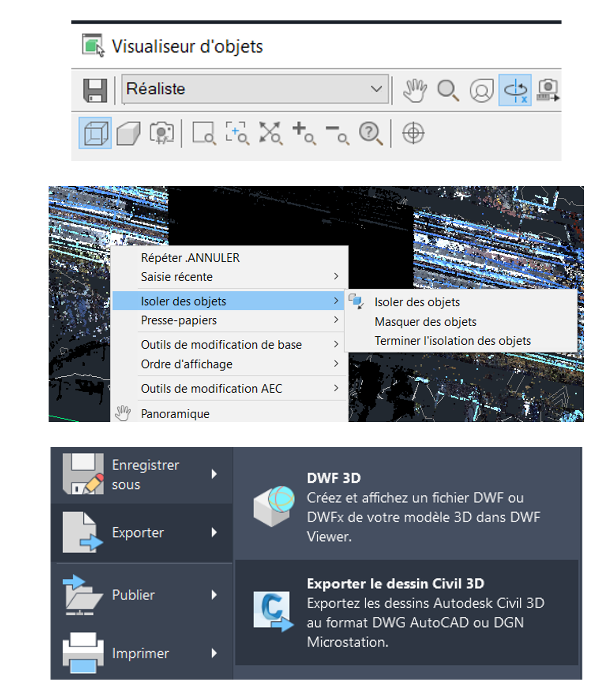Screen dimensions: 613x700
Task: Expand arrow next to Ordre d'affichage
Action: (336, 364)
